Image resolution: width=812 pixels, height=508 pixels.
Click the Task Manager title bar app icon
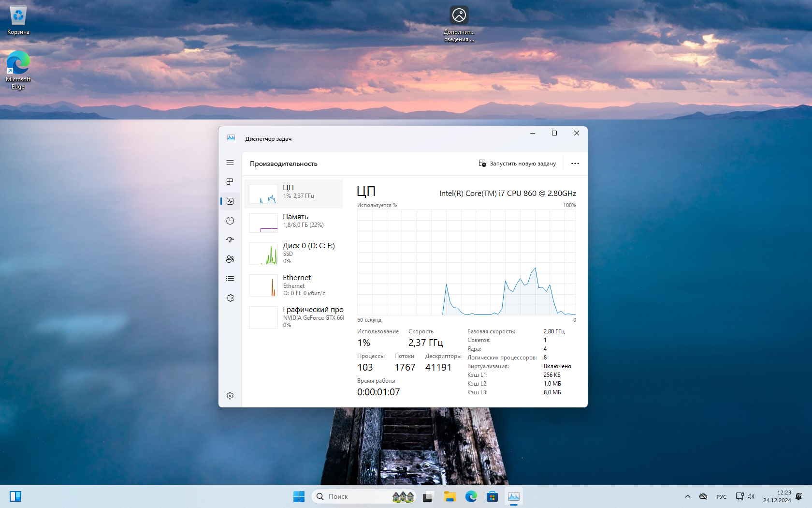pos(231,138)
